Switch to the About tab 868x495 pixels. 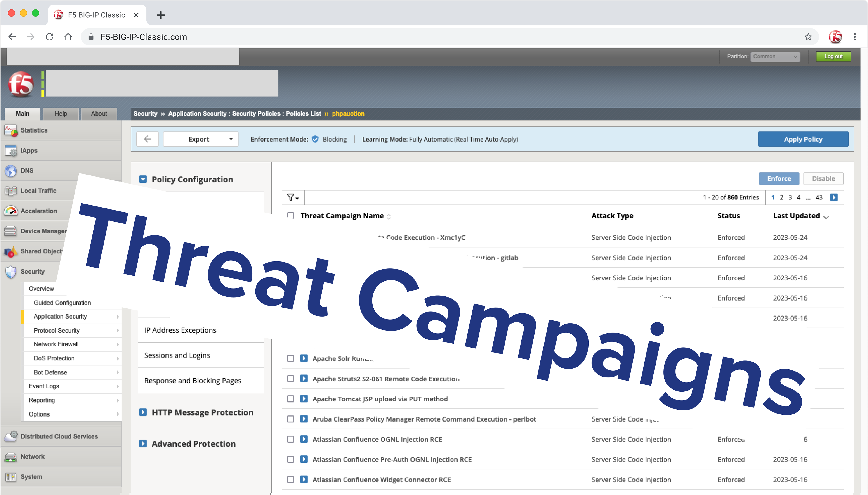[x=99, y=114]
